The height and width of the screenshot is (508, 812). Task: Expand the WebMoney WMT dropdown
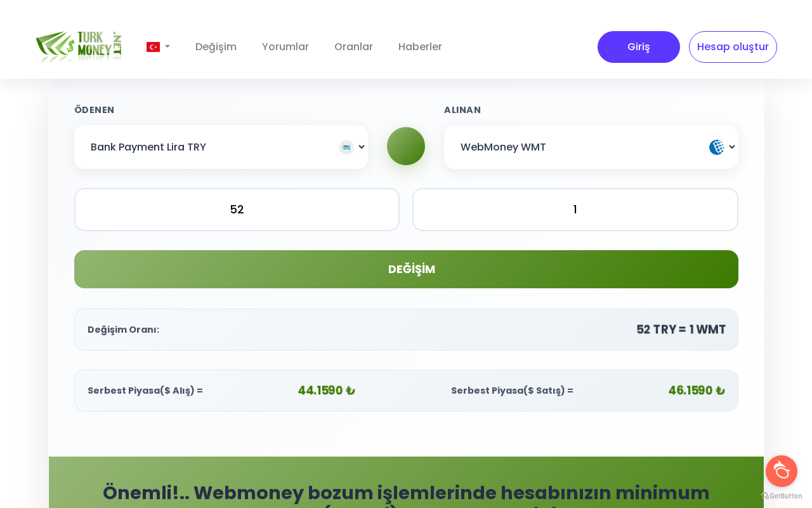click(591, 147)
